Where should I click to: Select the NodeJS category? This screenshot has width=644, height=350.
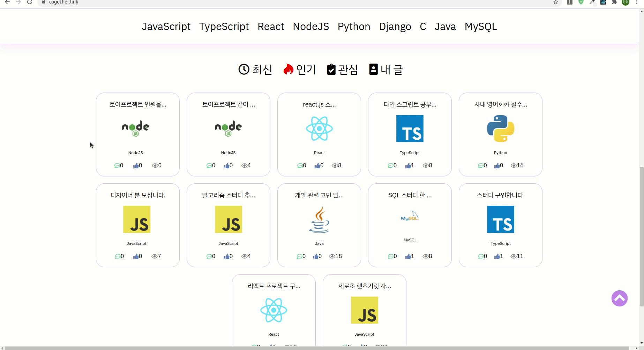point(311,27)
